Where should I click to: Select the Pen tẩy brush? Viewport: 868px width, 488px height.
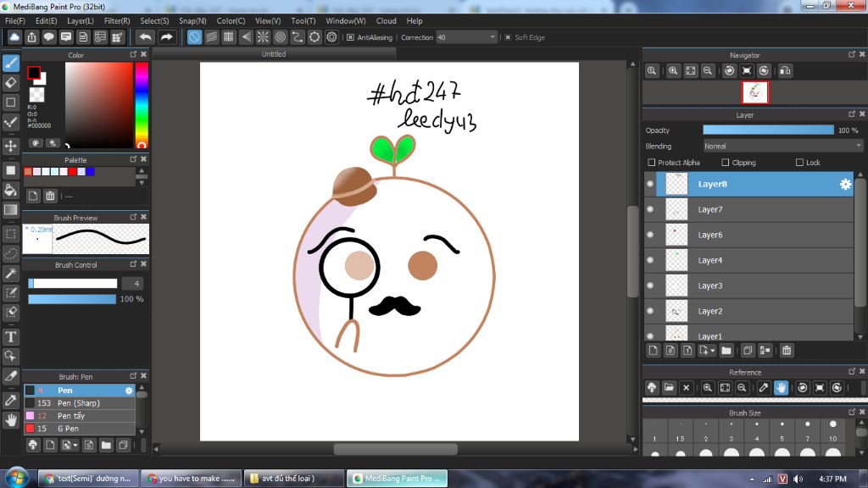tap(79, 416)
